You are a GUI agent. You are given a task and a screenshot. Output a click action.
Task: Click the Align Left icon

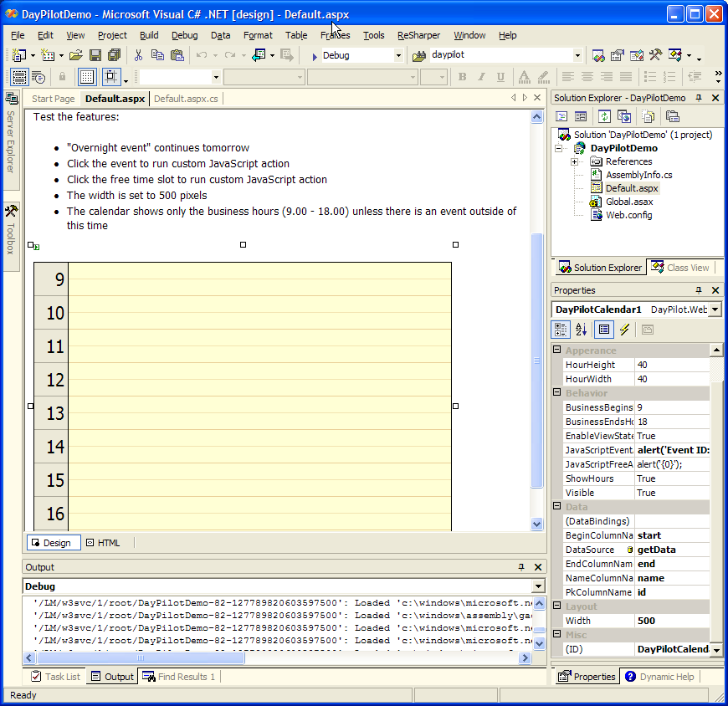point(568,77)
